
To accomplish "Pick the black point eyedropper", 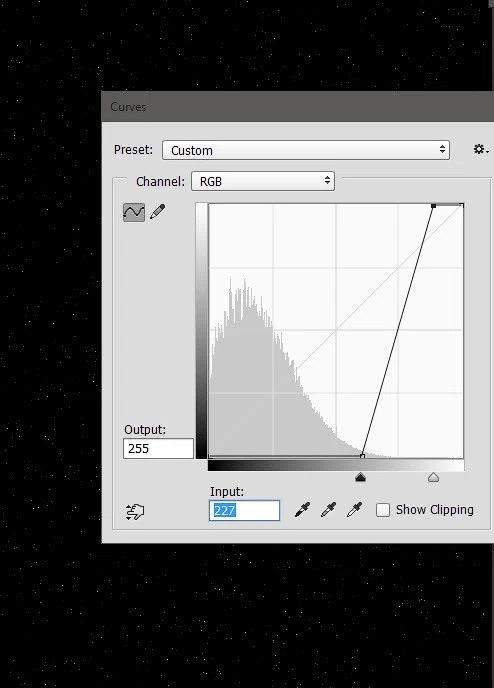I will coord(302,509).
